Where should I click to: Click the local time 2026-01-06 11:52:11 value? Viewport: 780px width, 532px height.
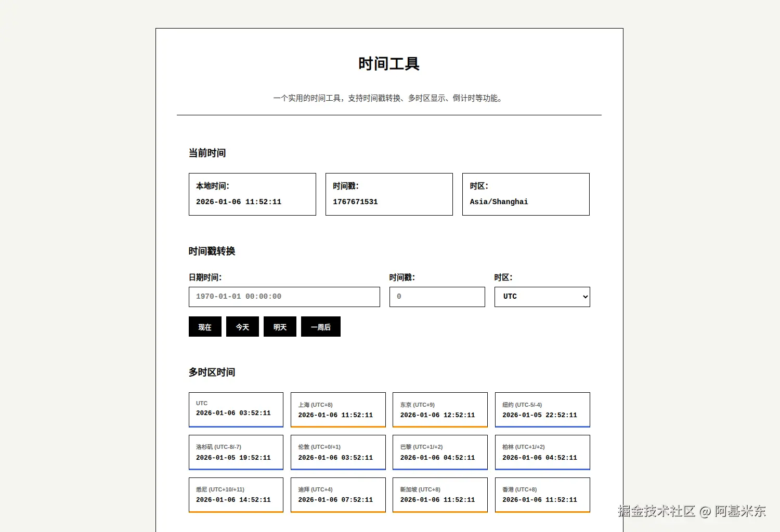click(x=239, y=202)
